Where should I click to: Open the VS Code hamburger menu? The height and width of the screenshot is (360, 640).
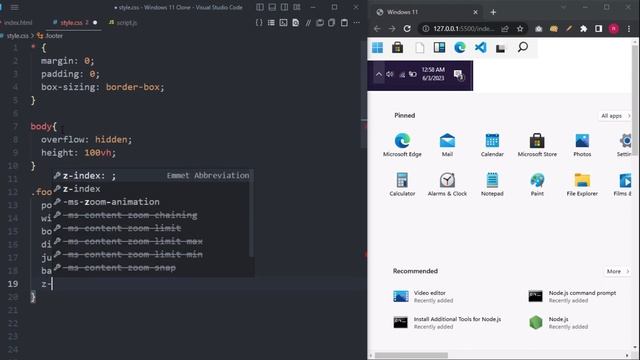(x=14, y=7)
